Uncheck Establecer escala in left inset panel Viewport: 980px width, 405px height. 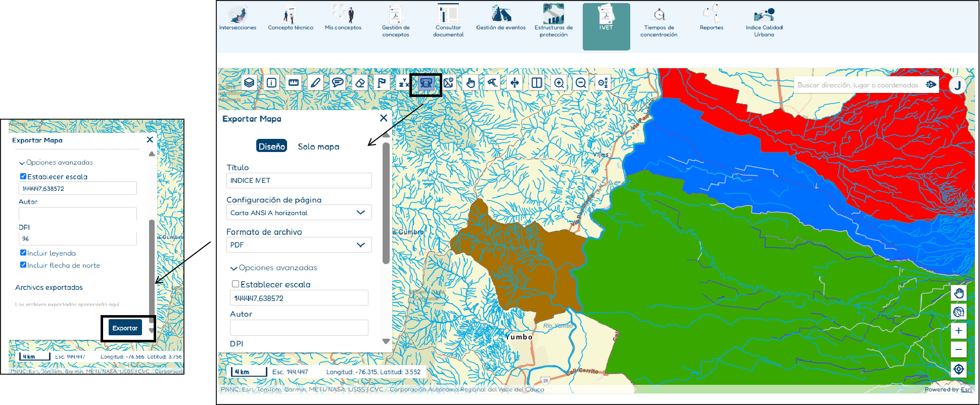pyautogui.click(x=23, y=176)
